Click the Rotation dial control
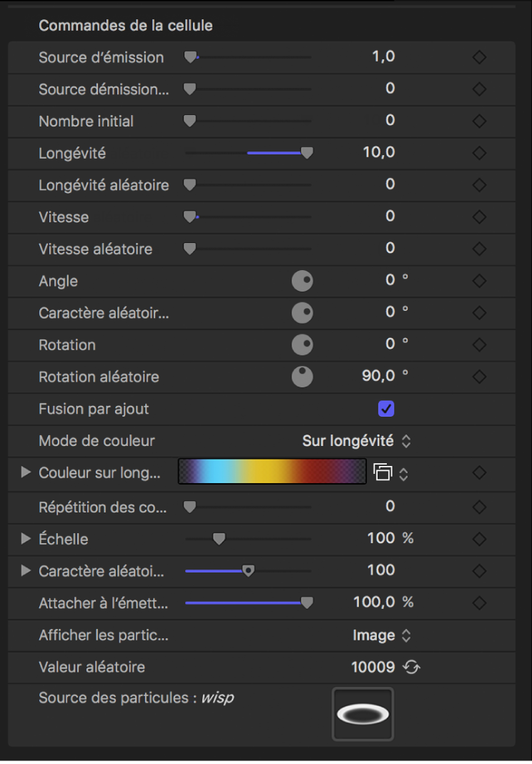 pyautogui.click(x=303, y=344)
